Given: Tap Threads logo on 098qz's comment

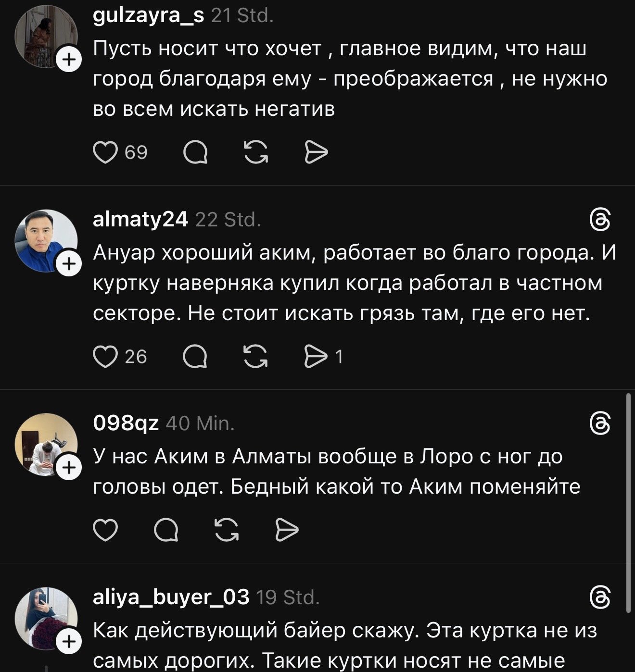Looking at the screenshot, I should pos(600,424).
